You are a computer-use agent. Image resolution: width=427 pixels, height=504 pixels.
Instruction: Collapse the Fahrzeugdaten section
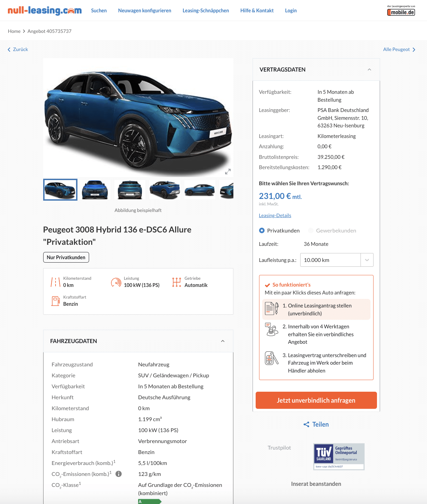[223, 341]
